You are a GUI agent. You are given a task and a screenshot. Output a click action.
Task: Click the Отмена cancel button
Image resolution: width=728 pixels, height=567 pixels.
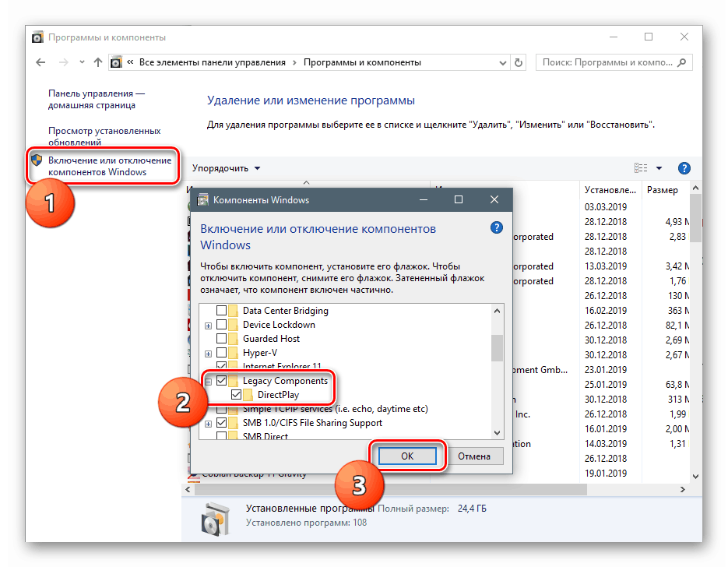[x=474, y=456]
